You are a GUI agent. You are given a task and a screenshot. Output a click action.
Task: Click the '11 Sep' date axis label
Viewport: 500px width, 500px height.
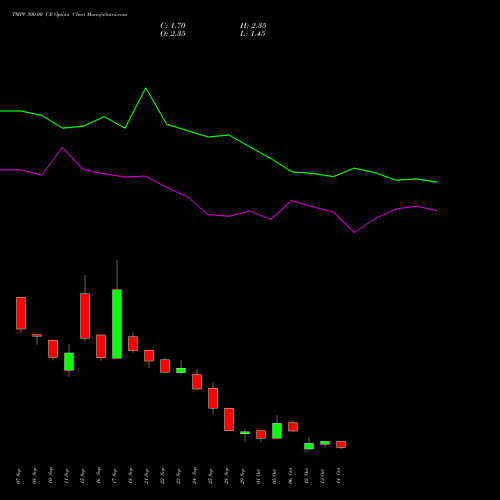[67, 476]
